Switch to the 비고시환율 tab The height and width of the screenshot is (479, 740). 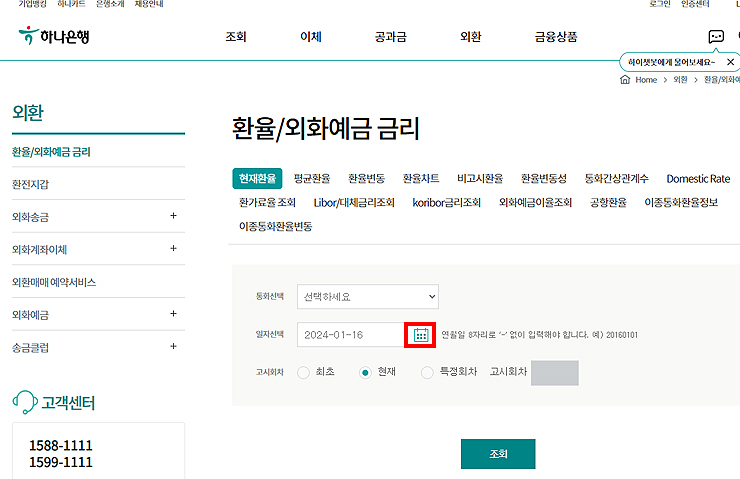click(x=480, y=178)
